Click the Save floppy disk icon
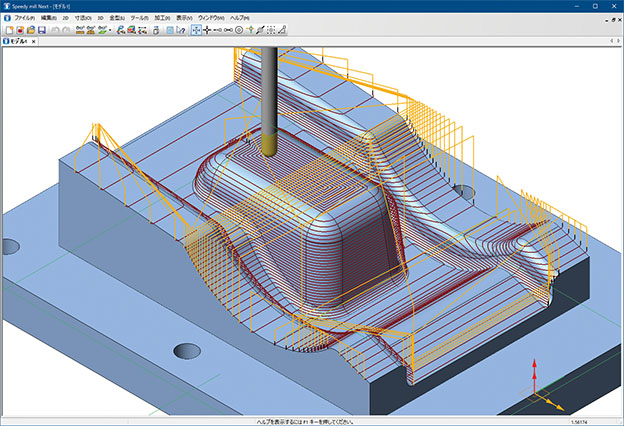This screenshot has height=426, width=624. pos(42,31)
